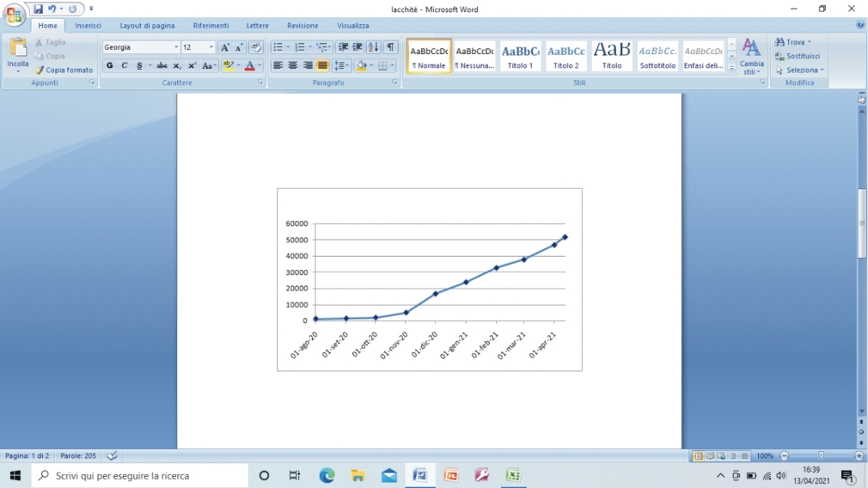
Task: Sort the selected text
Action: pyautogui.click(x=374, y=47)
